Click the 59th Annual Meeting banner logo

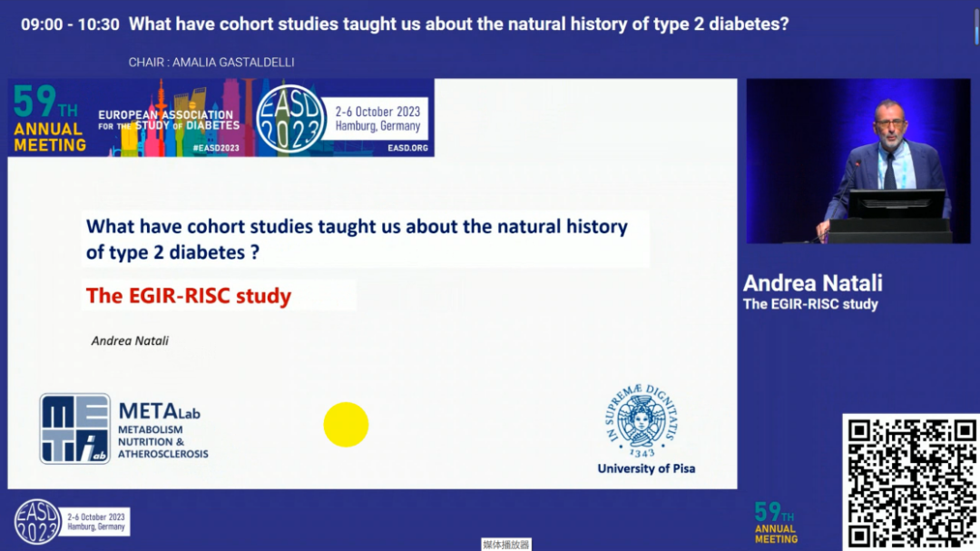[49, 119]
